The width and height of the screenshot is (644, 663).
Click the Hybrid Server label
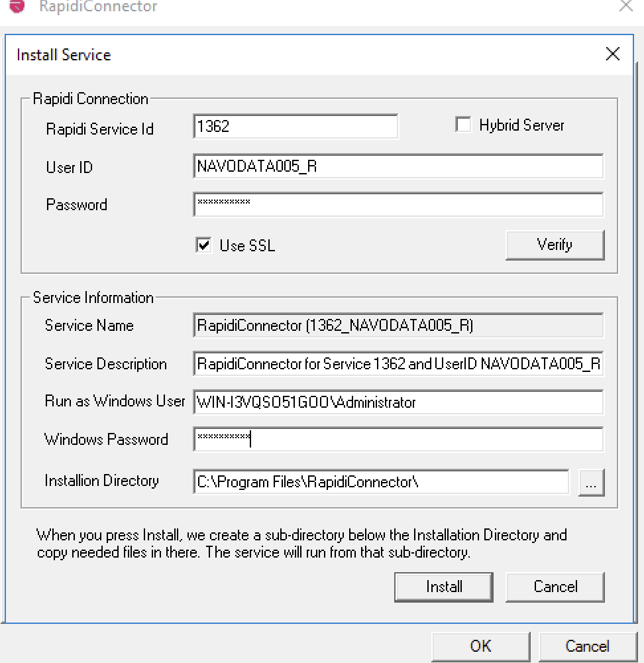pyautogui.click(x=522, y=125)
